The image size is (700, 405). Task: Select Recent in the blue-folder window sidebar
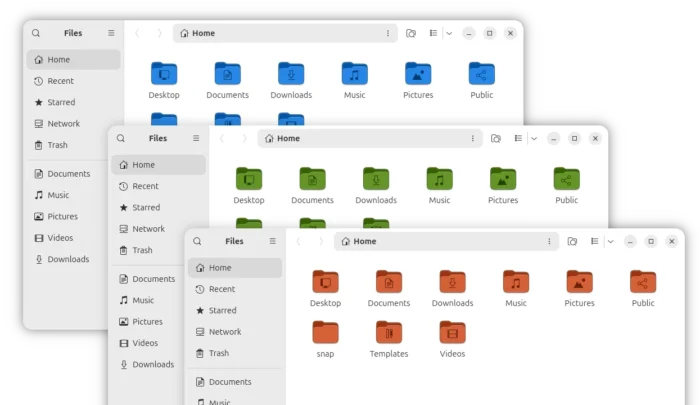pyautogui.click(x=73, y=81)
